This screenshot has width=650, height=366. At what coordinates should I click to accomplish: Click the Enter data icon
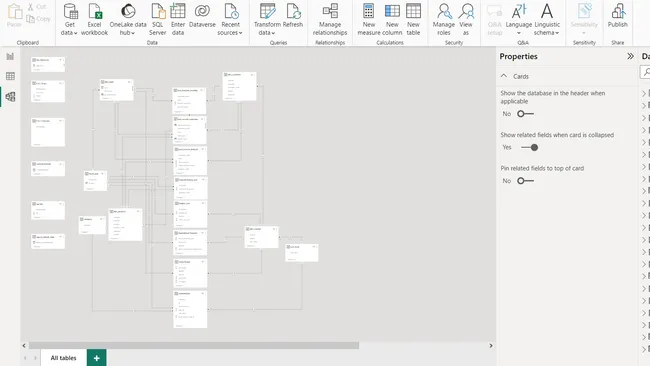tap(178, 11)
